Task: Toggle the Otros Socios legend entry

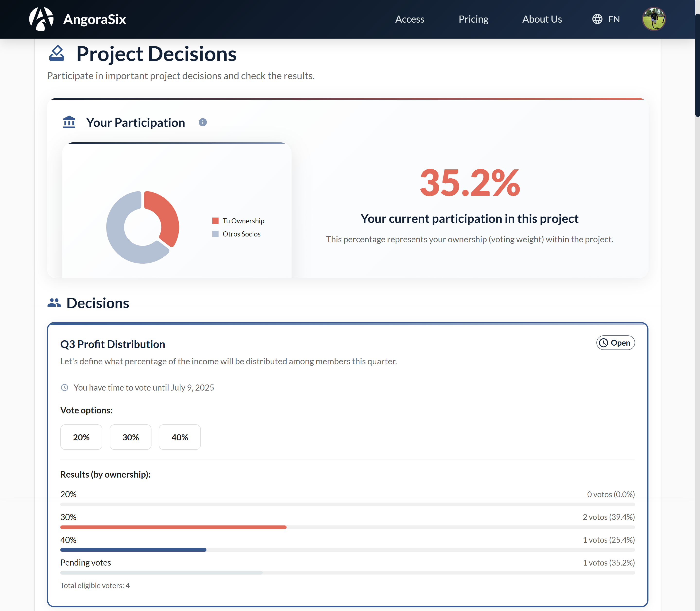Action: tap(237, 234)
